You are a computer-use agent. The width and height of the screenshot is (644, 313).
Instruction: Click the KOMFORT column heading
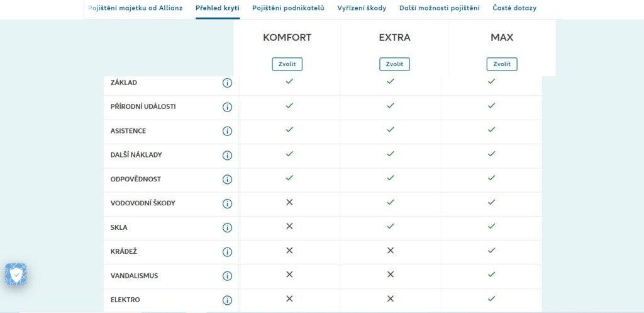(x=287, y=37)
